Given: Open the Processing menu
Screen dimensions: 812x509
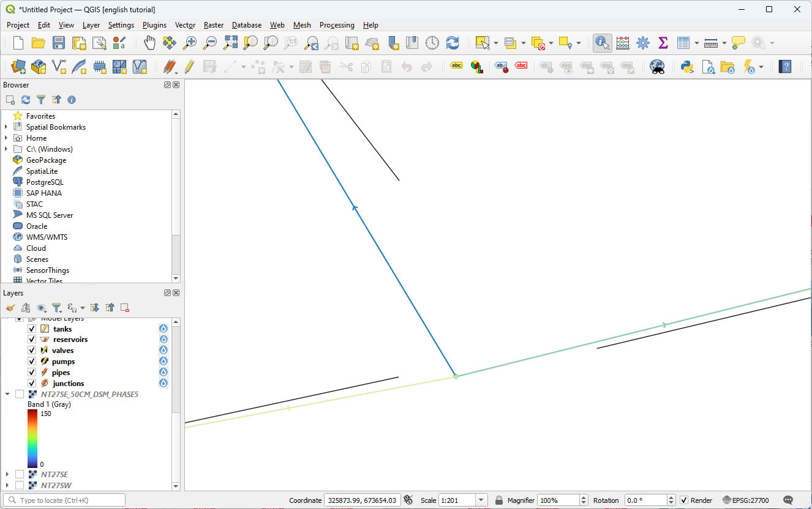Looking at the screenshot, I should [x=336, y=25].
